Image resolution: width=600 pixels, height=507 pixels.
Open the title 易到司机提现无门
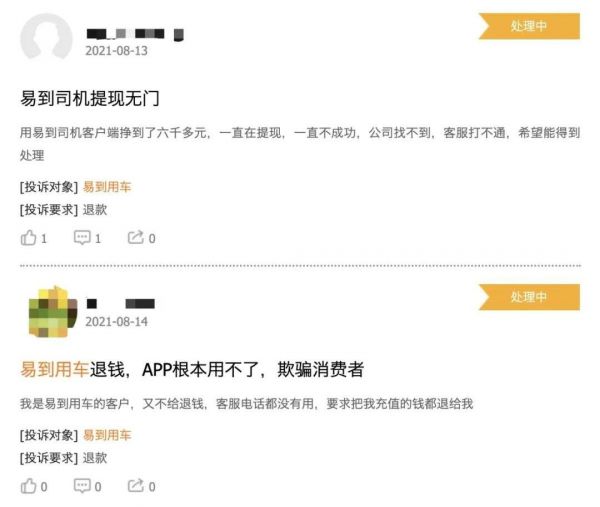(90, 99)
